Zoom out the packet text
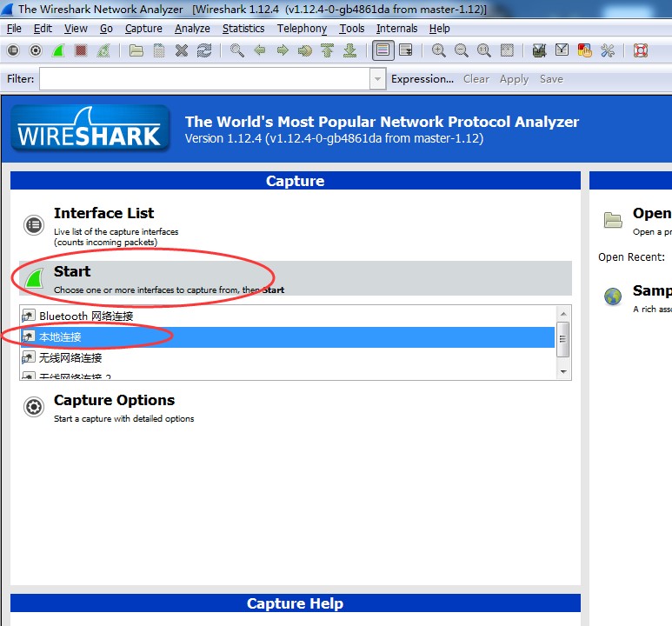The height and width of the screenshot is (626, 672). pyautogui.click(x=461, y=50)
